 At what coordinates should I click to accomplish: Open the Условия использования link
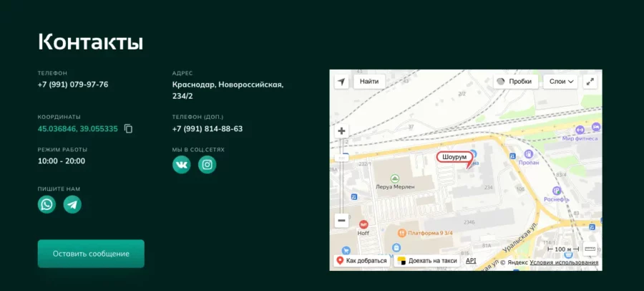coord(564,262)
